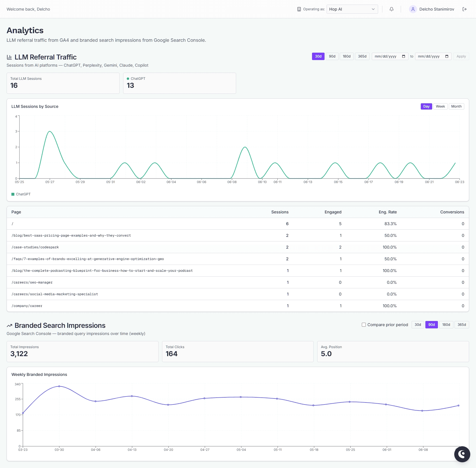Select 180d range for LLM Referral Traffic

click(347, 56)
